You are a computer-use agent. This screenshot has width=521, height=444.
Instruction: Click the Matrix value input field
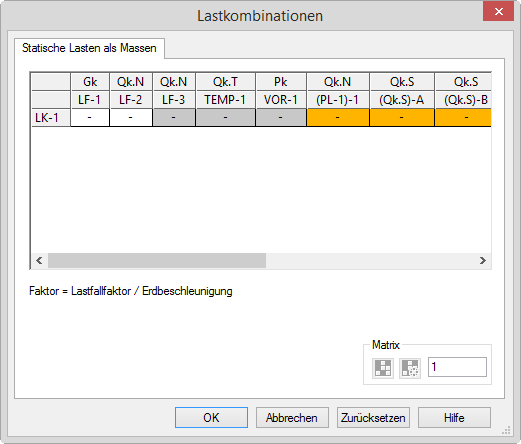pos(457,367)
